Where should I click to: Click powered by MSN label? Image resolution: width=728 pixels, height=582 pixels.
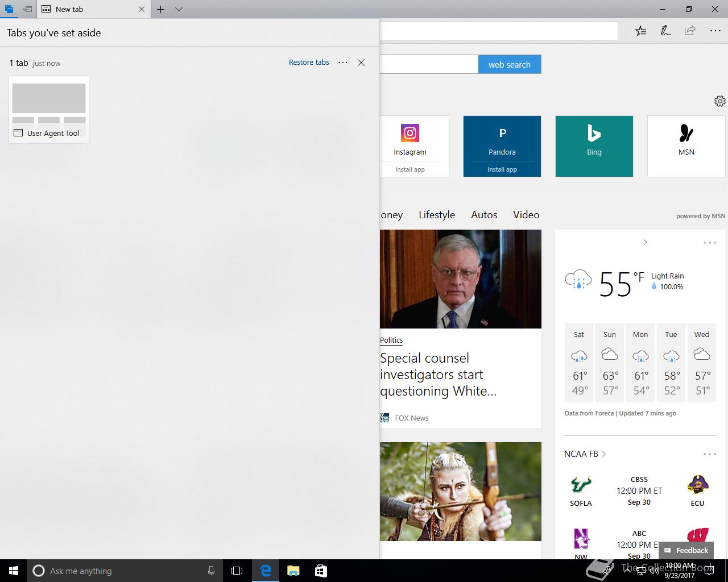[x=701, y=216]
